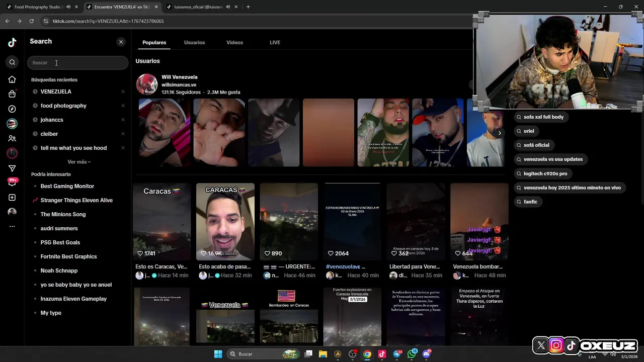
Task: Click Will Venezuela profile avatar
Action: pos(147,84)
